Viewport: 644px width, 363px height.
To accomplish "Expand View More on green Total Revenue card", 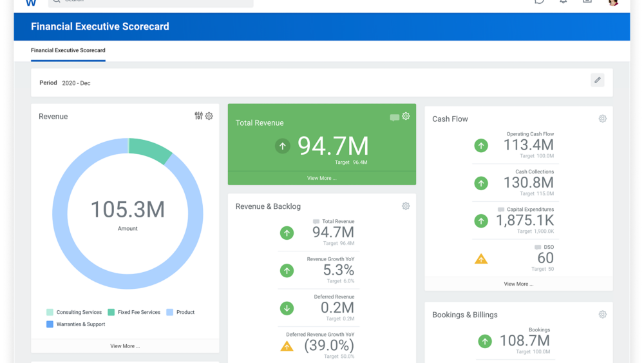I will click(x=321, y=178).
